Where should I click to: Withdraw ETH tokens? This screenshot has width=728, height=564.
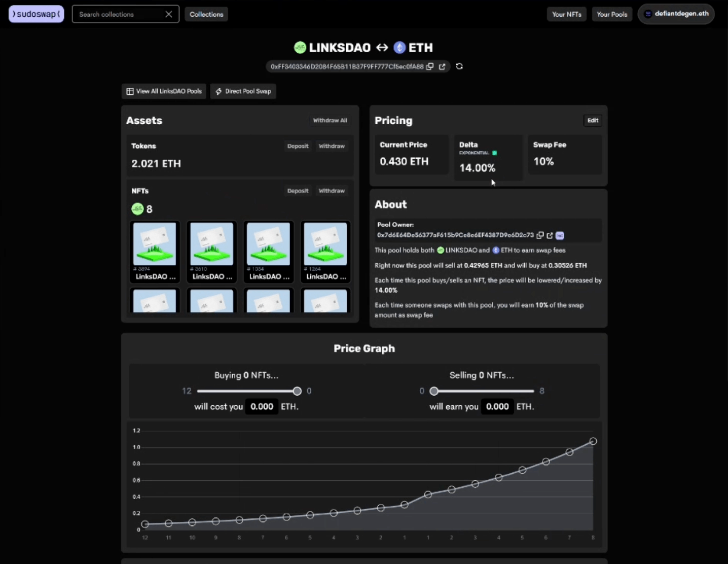[332, 146]
